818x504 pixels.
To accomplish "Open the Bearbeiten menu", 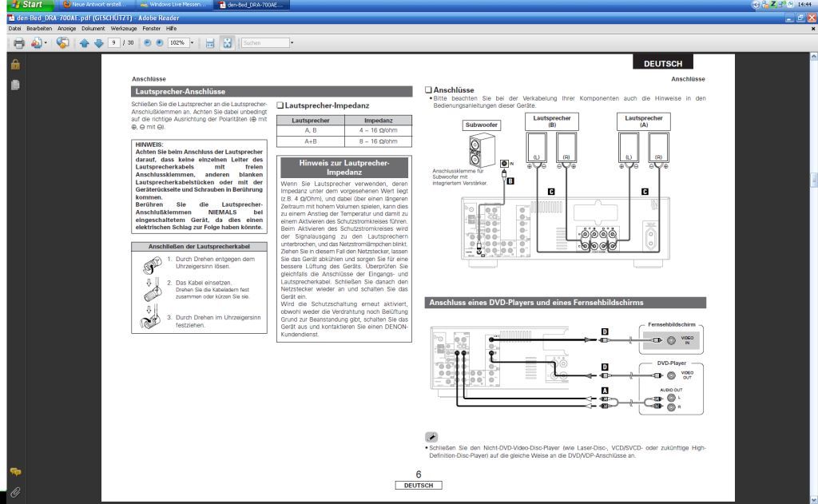I will coord(39,29).
